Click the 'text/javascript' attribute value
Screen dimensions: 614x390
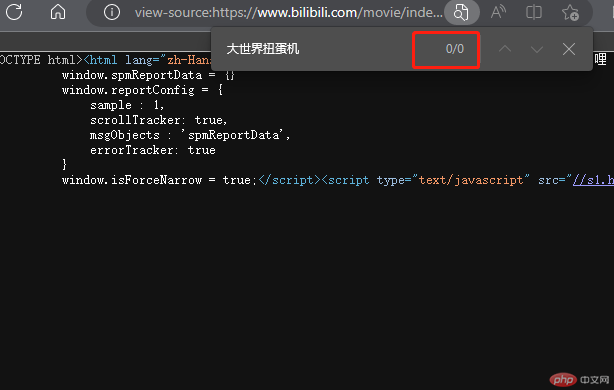474,180
